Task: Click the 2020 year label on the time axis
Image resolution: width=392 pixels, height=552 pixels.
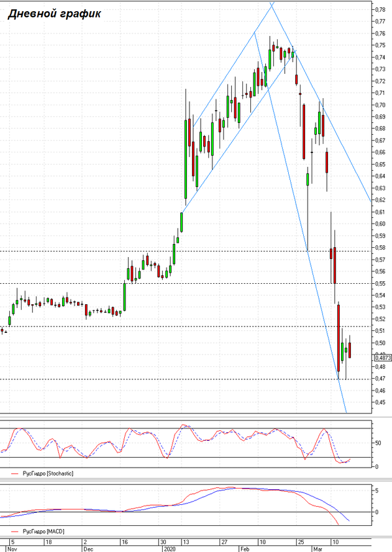Action: coord(169,549)
